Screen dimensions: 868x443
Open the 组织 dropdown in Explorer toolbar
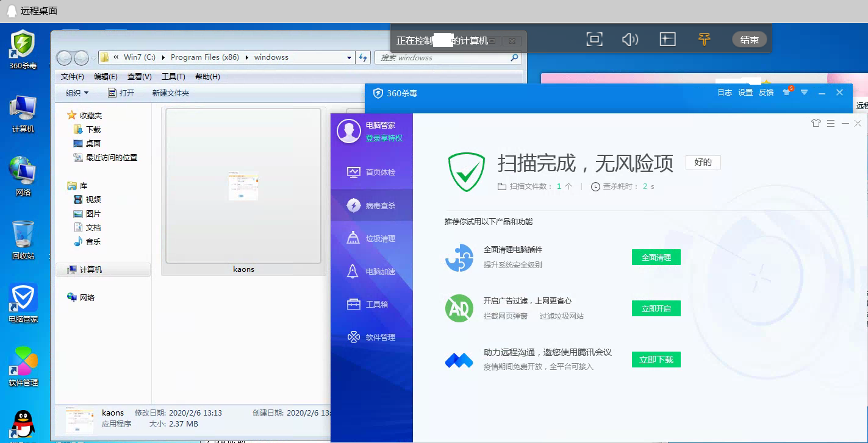(77, 93)
